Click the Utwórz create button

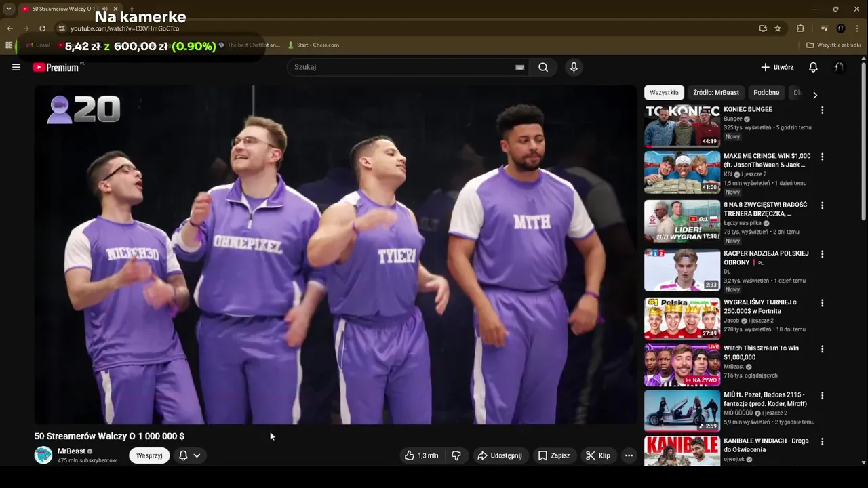click(x=777, y=67)
